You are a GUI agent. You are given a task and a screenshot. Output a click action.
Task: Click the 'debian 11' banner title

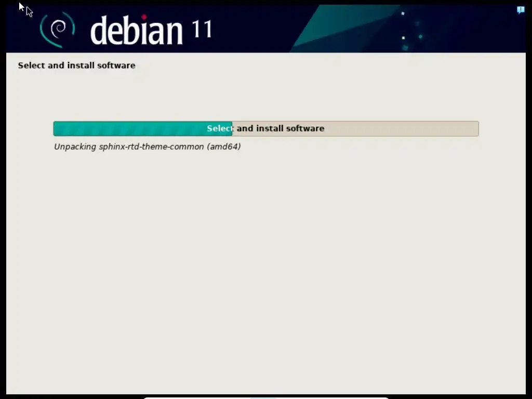point(151,30)
